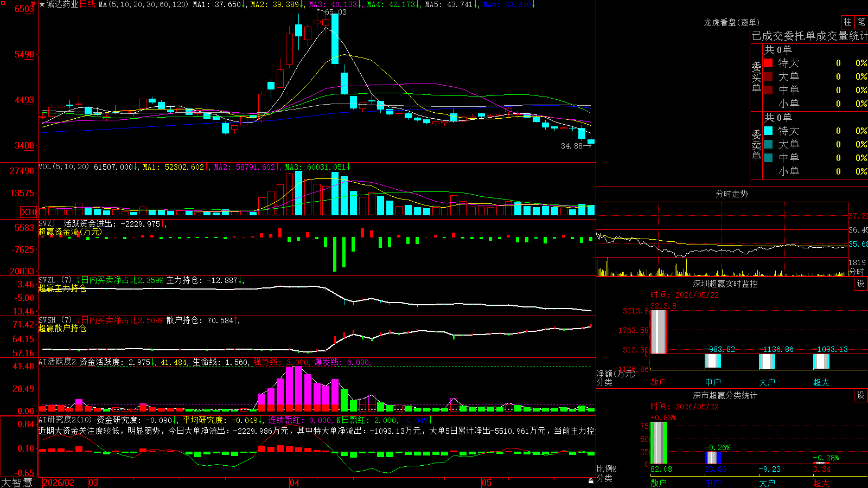The width and height of the screenshot is (868, 488).
Task: Click the star icon beside 诚达药业
Action: (x=42, y=4)
